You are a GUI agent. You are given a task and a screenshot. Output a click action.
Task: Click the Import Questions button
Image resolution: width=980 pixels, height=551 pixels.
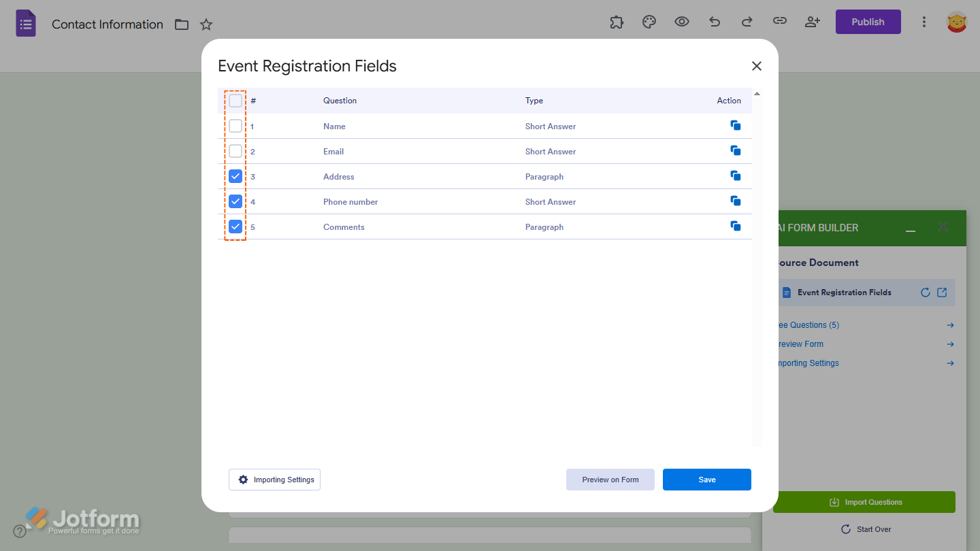tap(864, 501)
